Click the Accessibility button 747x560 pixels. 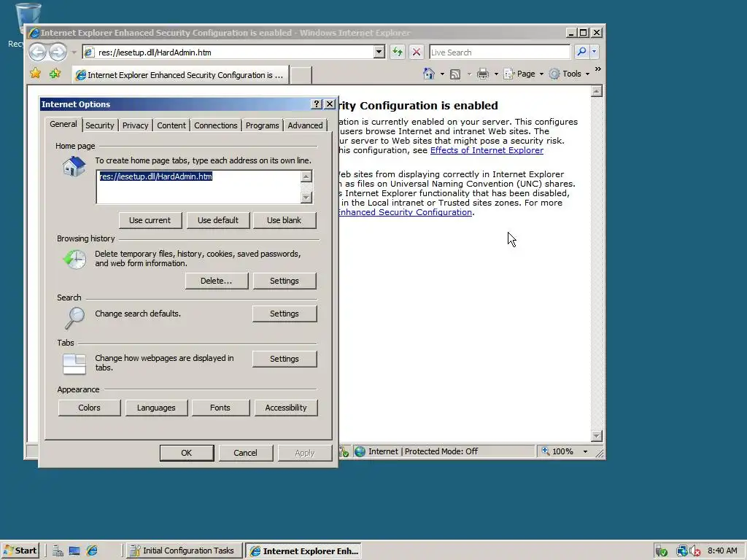286,408
